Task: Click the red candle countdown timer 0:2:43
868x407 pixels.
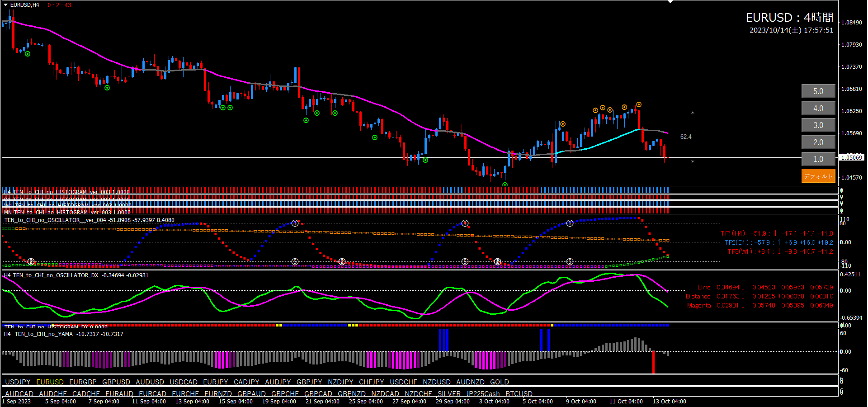Action: point(59,5)
